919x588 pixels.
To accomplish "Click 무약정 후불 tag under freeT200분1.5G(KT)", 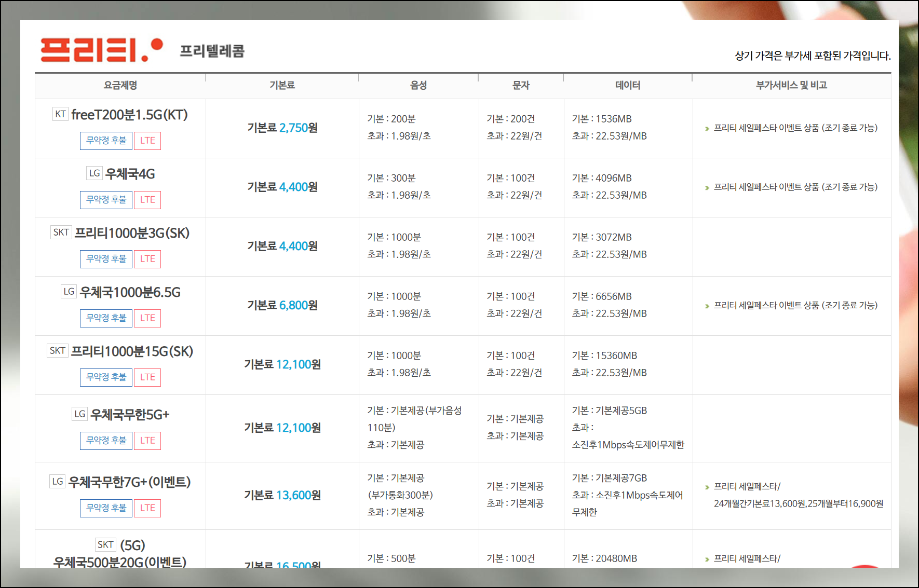I will coord(106,141).
